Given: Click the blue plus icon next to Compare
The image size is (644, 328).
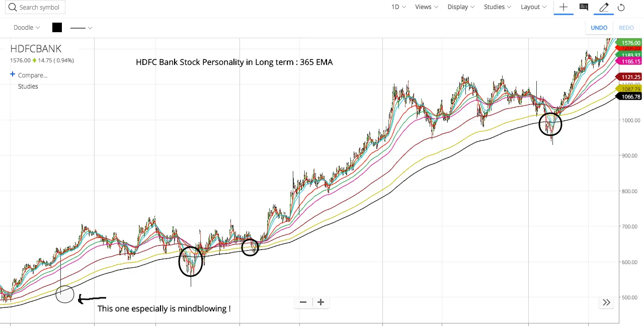Looking at the screenshot, I should (12, 74).
